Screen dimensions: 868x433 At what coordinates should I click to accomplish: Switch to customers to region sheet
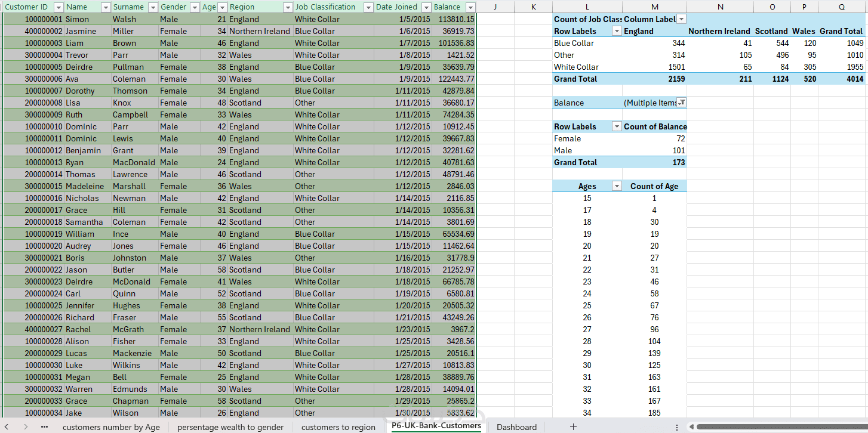(338, 427)
